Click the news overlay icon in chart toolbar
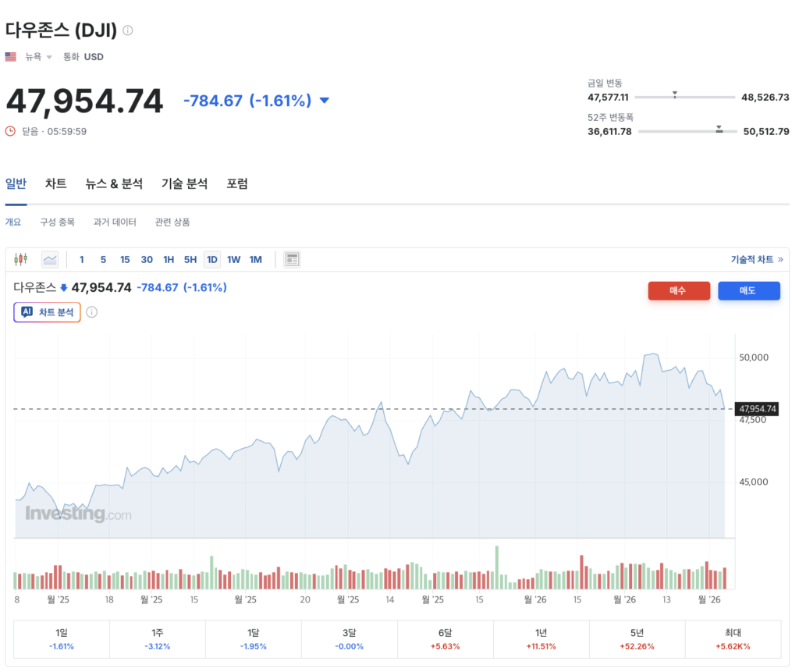 point(293,259)
